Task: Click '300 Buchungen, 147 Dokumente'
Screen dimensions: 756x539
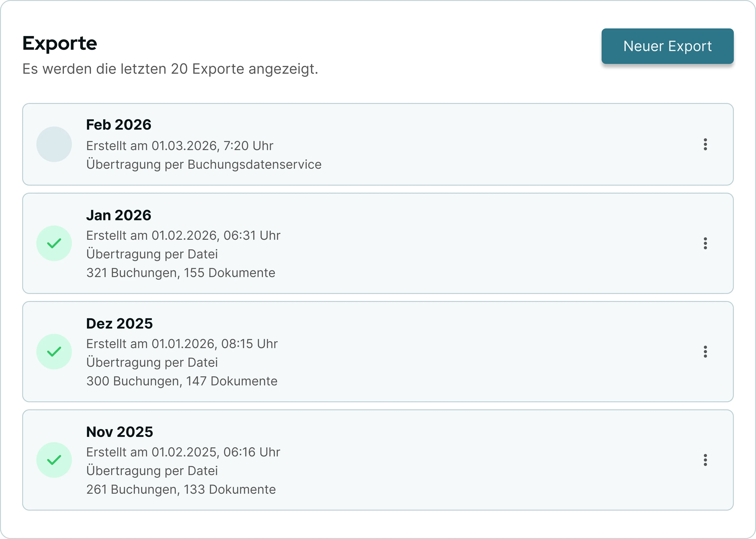Action: [x=182, y=381]
